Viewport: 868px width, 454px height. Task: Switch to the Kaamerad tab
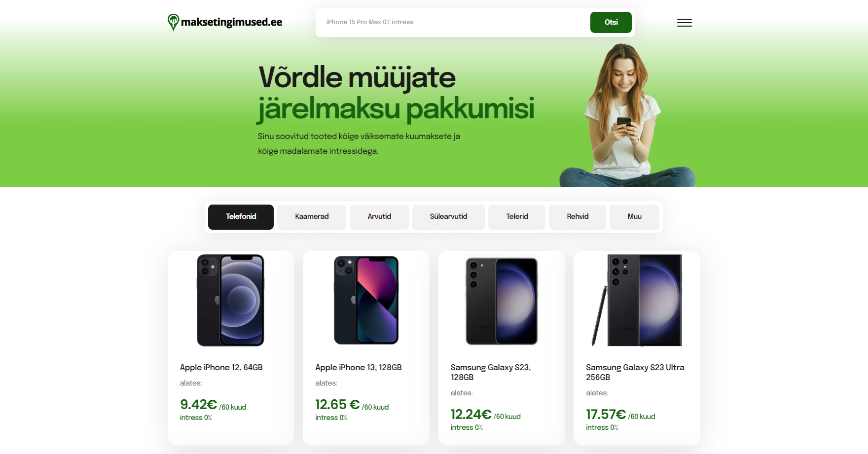[312, 217]
